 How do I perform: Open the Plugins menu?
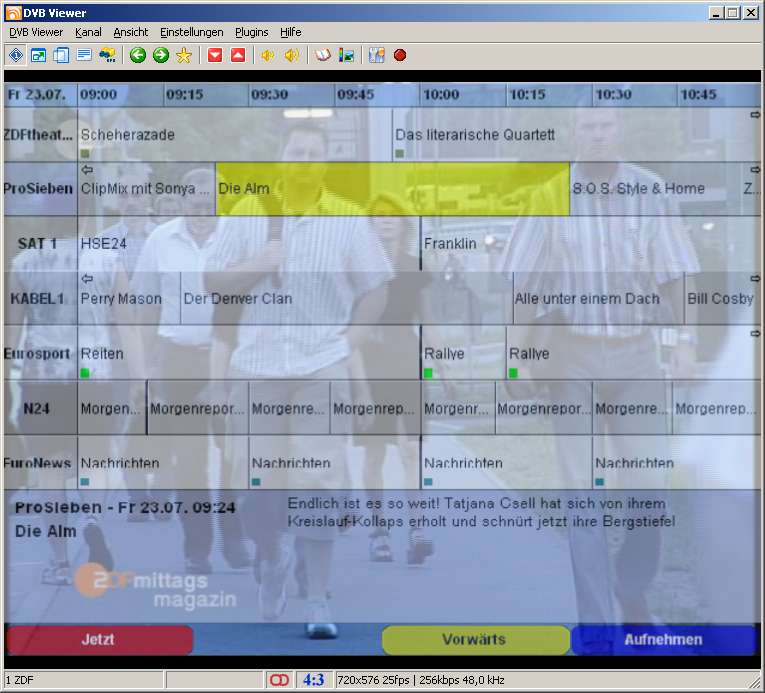click(x=252, y=32)
